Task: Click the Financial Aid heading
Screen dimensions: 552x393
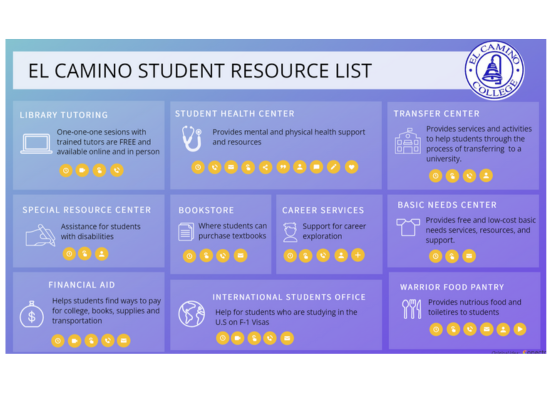Action: click(82, 285)
